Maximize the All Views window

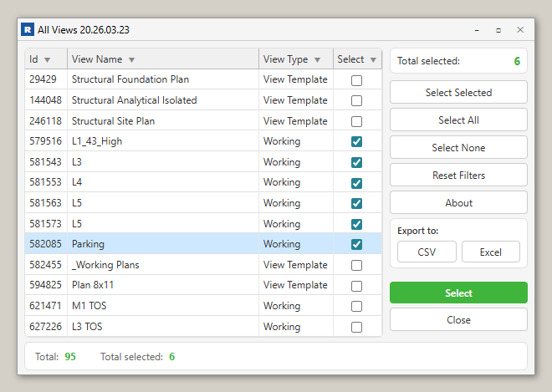[498, 30]
